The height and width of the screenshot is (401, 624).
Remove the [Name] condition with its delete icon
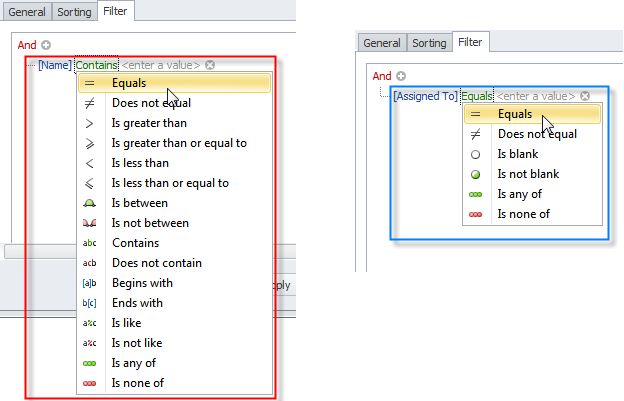pyautogui.click(x=210, y=66)
